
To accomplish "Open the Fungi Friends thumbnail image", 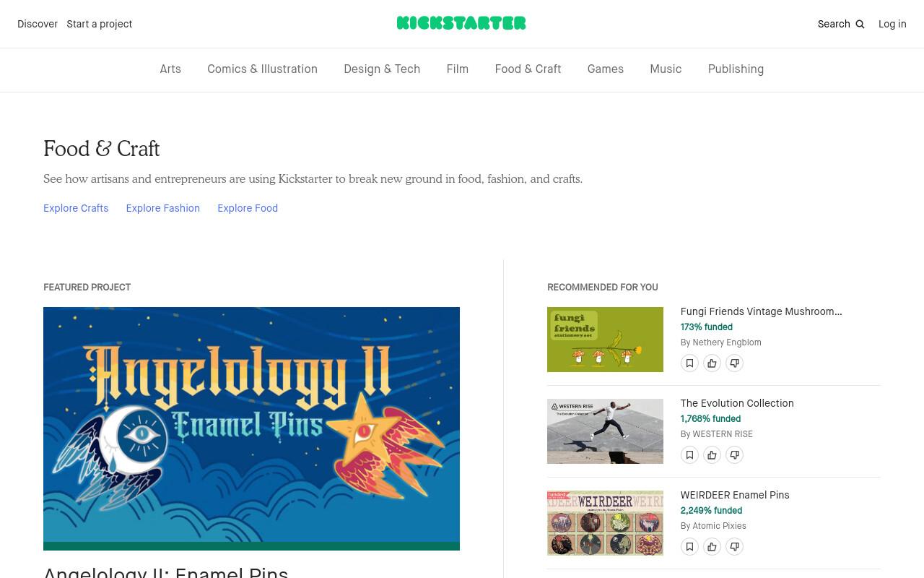I will (x=605, y=340).
